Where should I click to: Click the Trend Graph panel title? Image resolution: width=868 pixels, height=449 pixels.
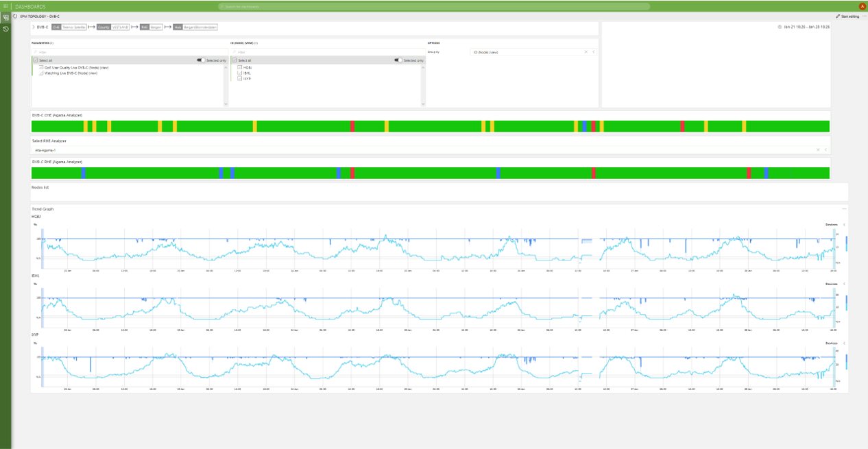[43, 208]
